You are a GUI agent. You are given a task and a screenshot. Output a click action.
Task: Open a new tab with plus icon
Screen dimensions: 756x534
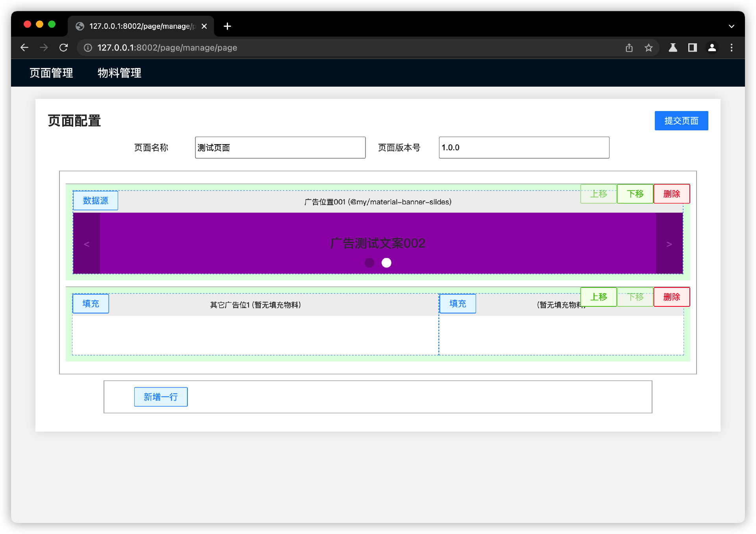[x=227, y=26]
